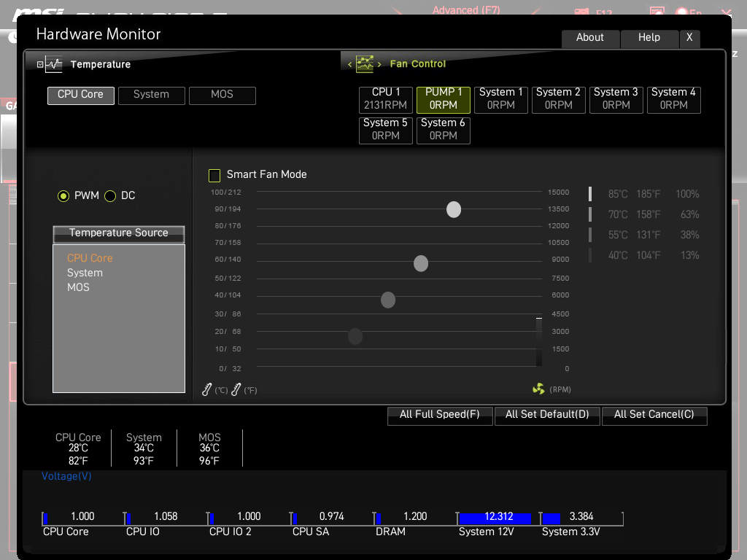Image resolution: width=747 pixels, height=560 pixels.
Task: Select the CPU 1 fan button
Action: pos(385,99)
